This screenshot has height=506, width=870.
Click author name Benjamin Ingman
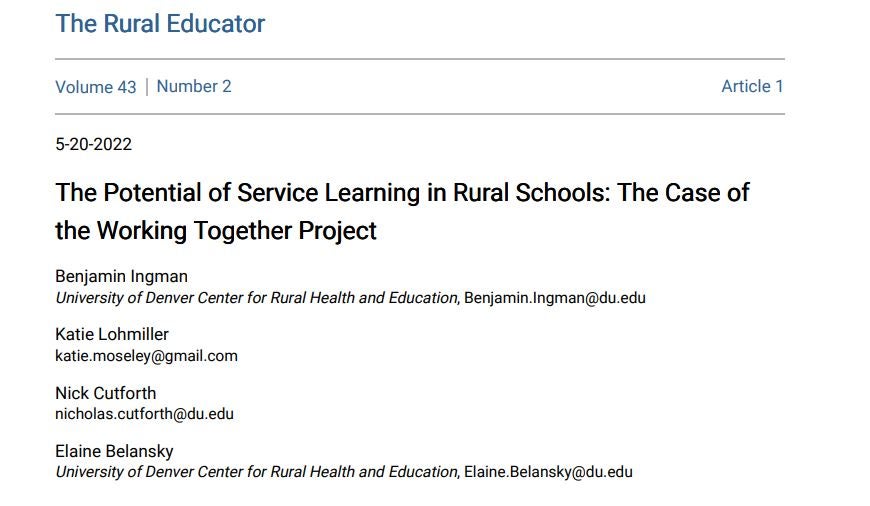[122, 276]
